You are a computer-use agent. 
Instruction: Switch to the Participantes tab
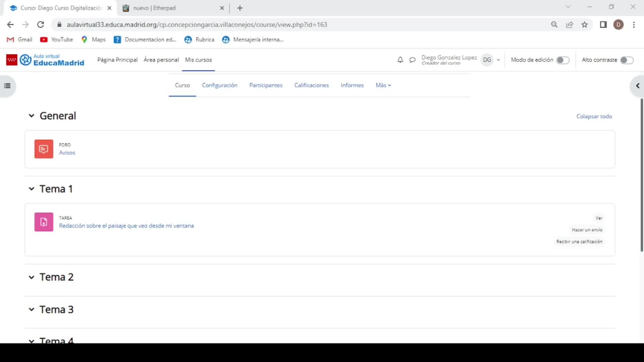point(266,85)
